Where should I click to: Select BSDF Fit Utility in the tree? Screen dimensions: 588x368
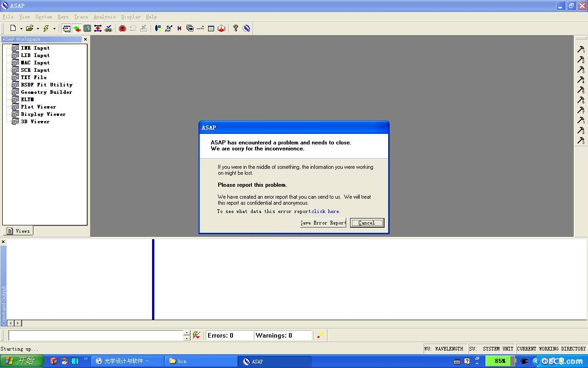tap(46, 85)
